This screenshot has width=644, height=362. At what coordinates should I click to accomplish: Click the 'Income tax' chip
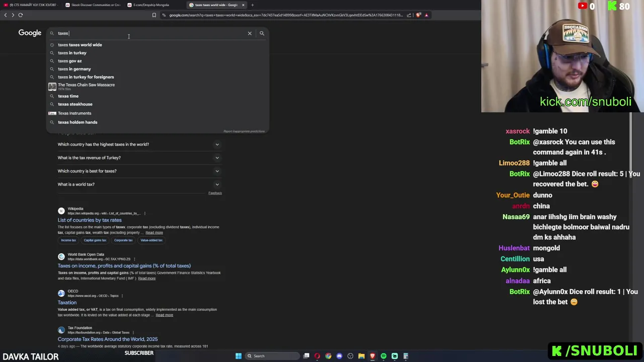68,240
